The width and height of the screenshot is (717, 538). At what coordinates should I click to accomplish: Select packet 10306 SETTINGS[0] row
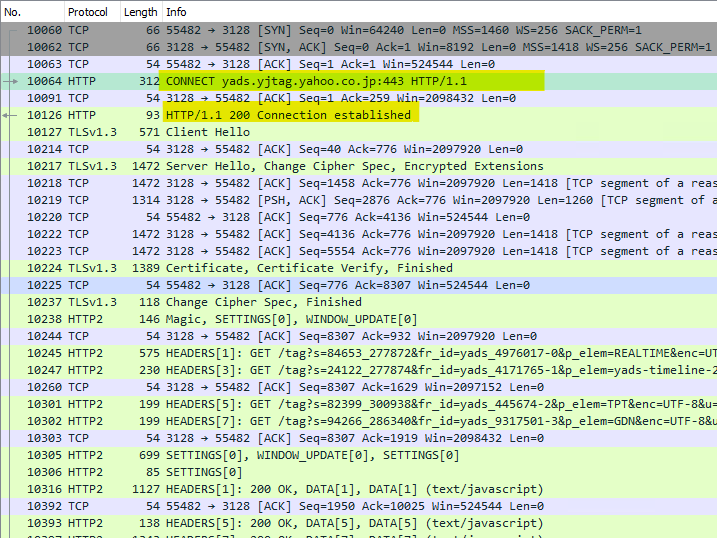(358, 472)
